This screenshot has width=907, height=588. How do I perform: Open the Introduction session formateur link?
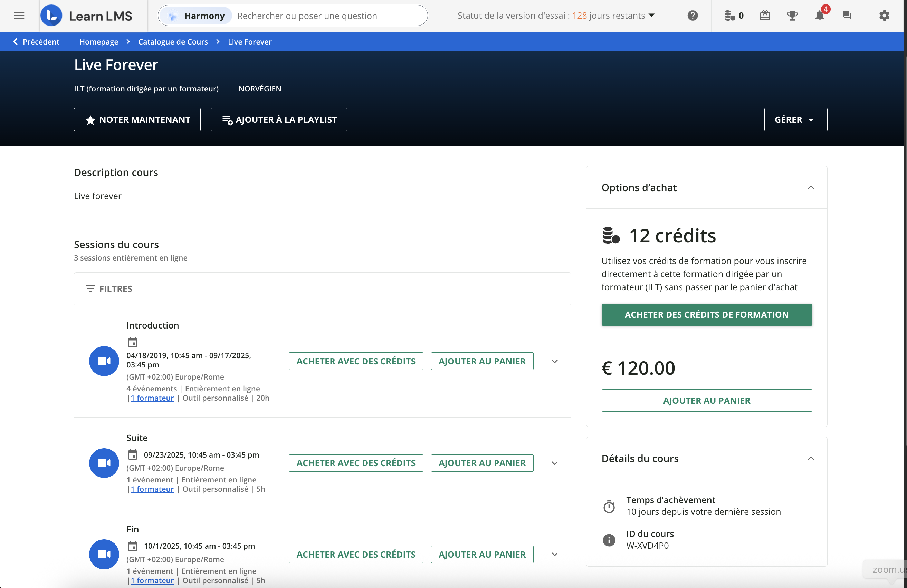(x=152, y=398)
